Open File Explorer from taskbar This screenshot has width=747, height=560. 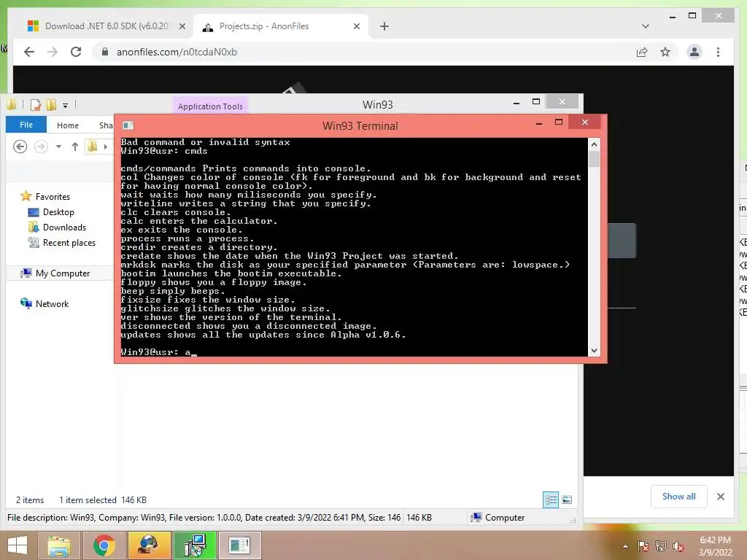tap(58, 545)
